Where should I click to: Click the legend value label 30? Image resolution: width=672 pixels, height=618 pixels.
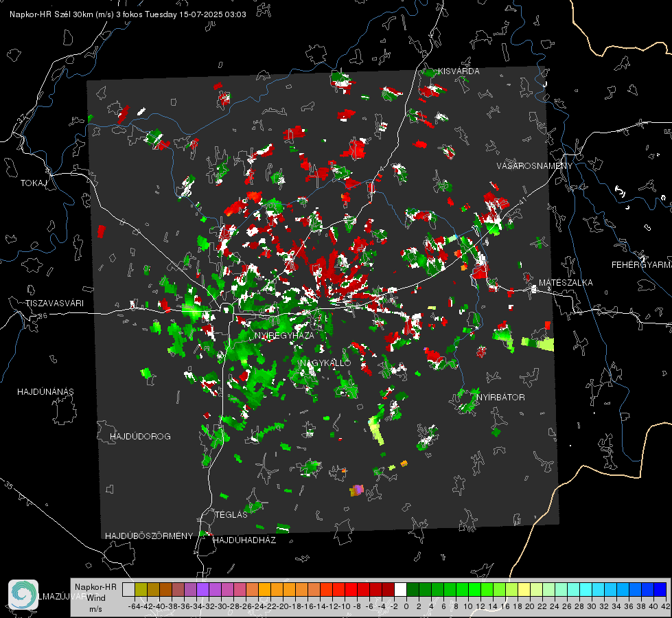pos(592,606)
